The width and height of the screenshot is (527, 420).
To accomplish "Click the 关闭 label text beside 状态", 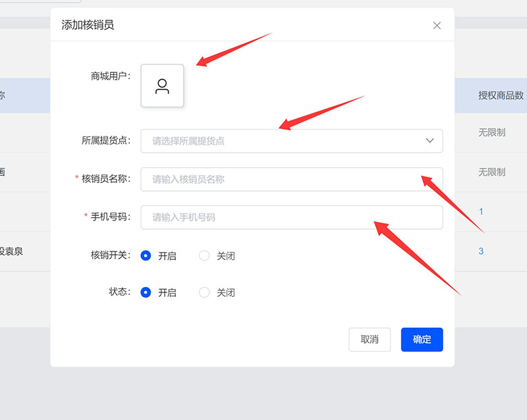I will tap(225, 293).
